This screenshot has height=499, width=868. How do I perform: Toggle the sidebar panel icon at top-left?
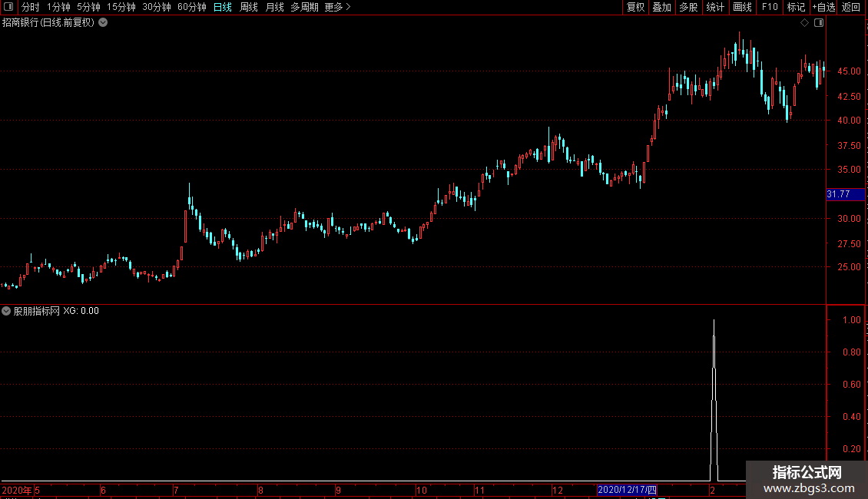[x=8, y=7]
